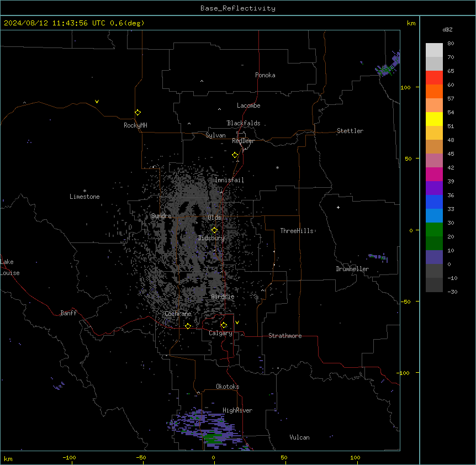Click the Base_Reflectivity title text

238,8
